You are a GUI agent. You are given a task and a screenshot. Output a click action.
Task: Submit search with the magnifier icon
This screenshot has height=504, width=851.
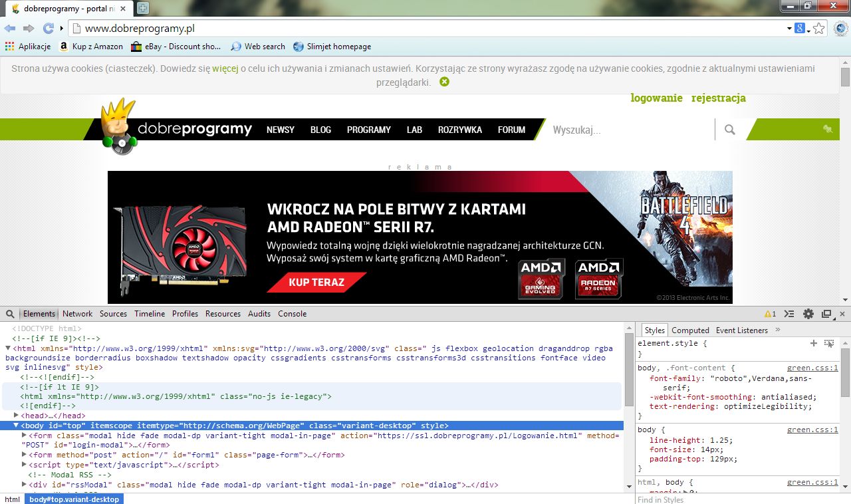[730, 130]
